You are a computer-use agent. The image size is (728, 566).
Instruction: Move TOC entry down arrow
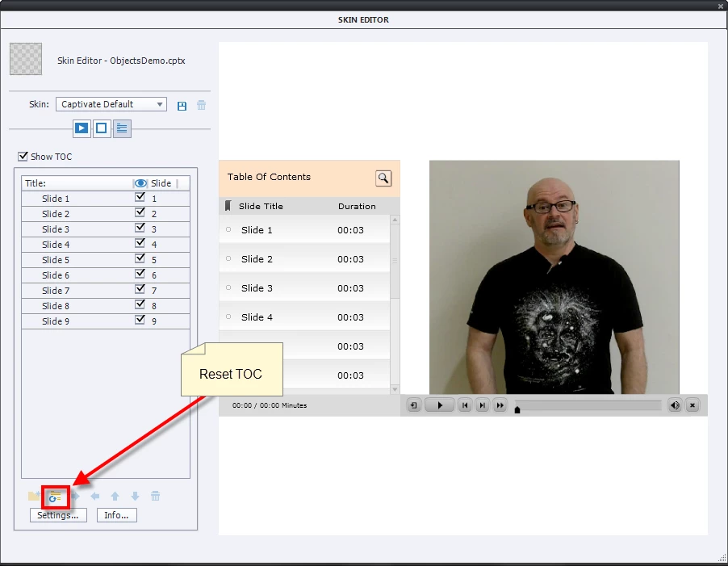pos(135,497)
